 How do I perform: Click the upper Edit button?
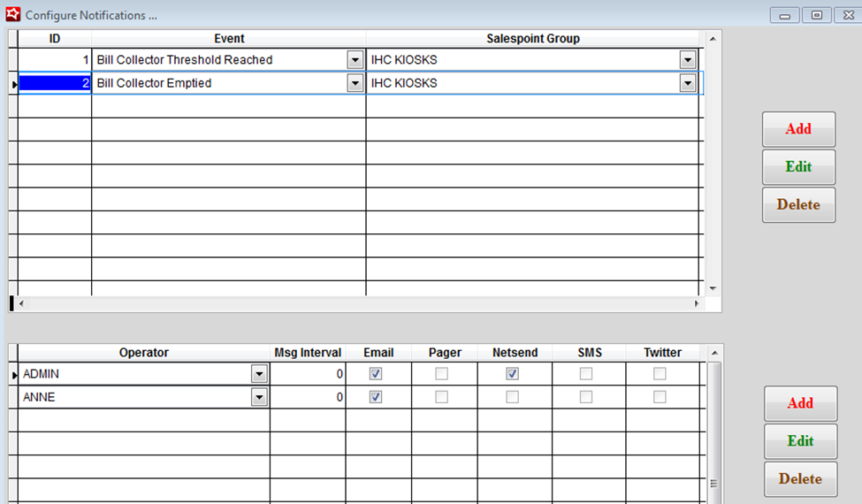pyautogui.click(x=798, y=166)
